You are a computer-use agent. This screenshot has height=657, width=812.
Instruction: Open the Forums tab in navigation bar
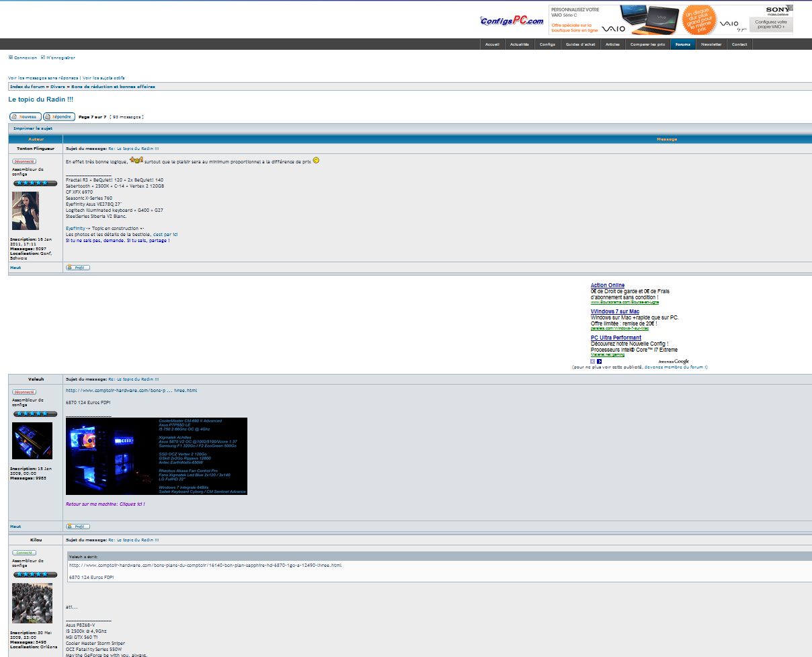click(682, 44)
